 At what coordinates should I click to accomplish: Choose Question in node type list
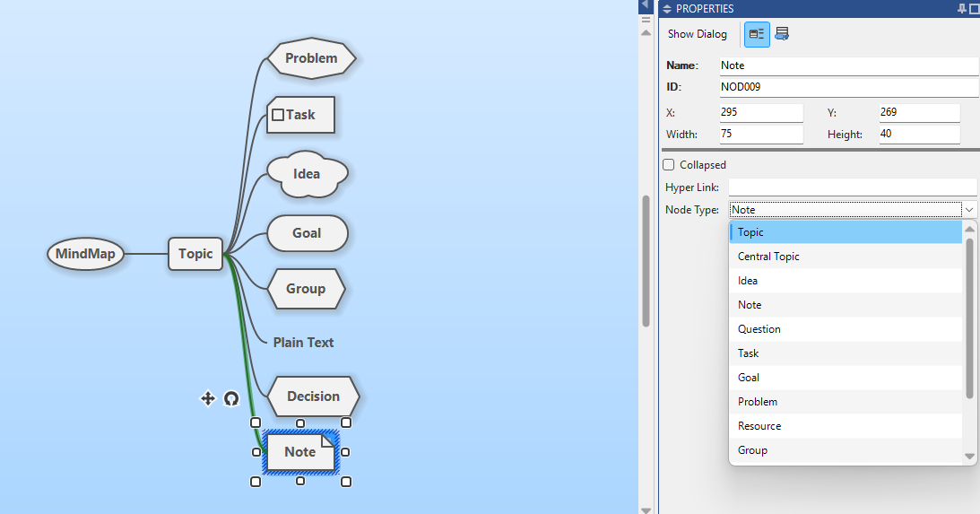[x=846, y=329]
